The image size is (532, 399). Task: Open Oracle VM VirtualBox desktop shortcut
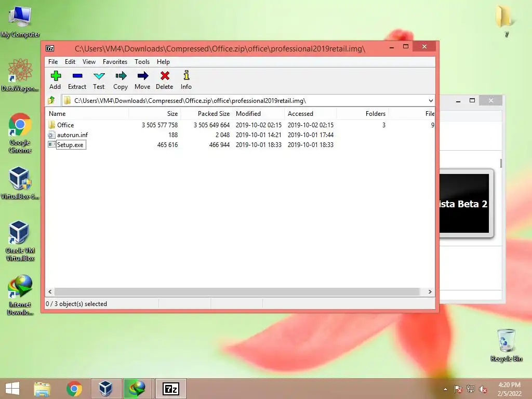tap(20, 241)
